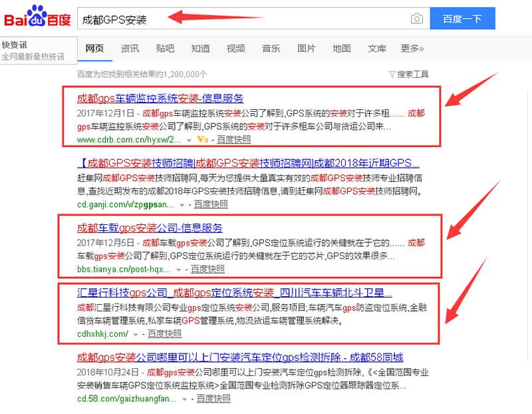Open image search via camera icon

click(417, 19)
